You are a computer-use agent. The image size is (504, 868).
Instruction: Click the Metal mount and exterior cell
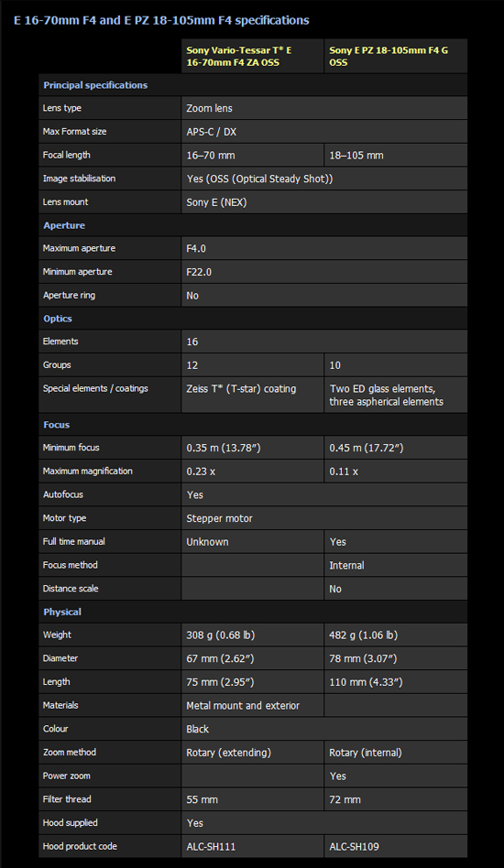click(253, 706)
